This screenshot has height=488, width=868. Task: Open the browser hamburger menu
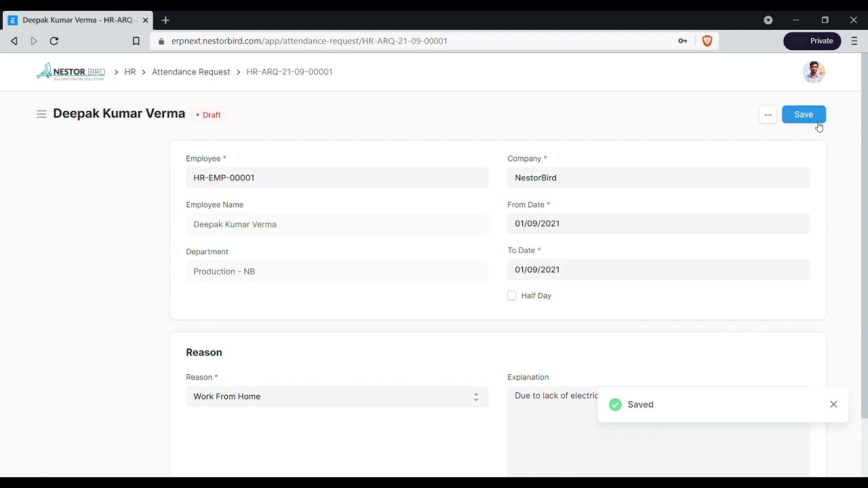click(x=854, y=41)
